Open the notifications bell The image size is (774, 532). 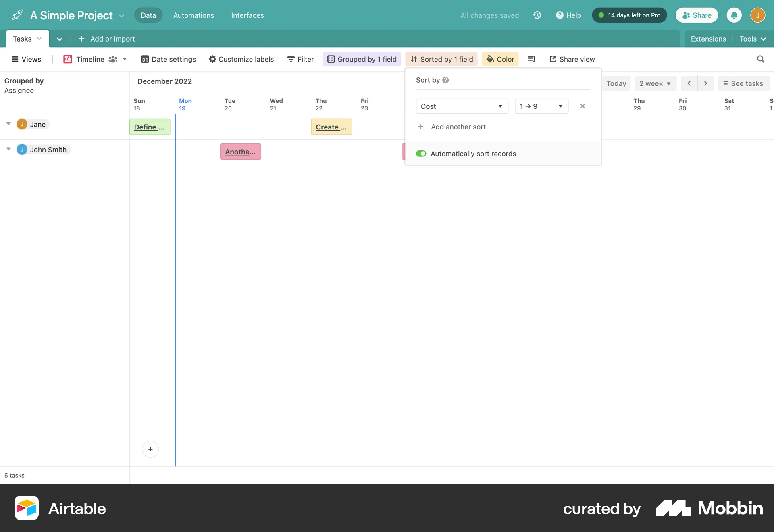pyautogui.click(x=734, y=15)
